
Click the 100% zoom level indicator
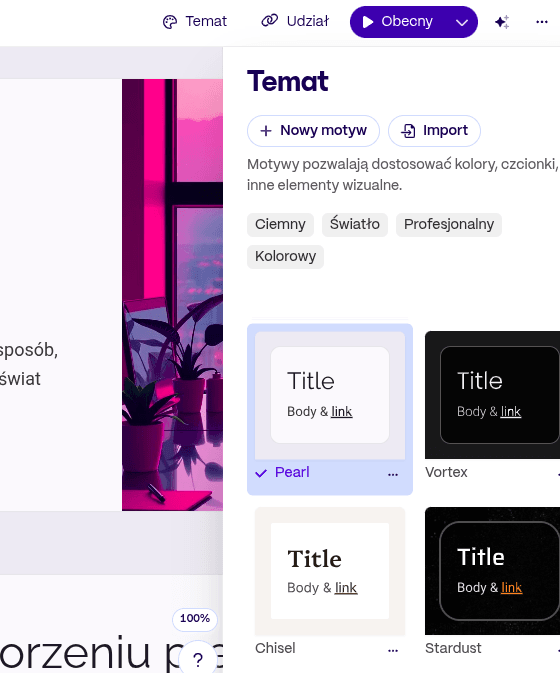[195, 619]
